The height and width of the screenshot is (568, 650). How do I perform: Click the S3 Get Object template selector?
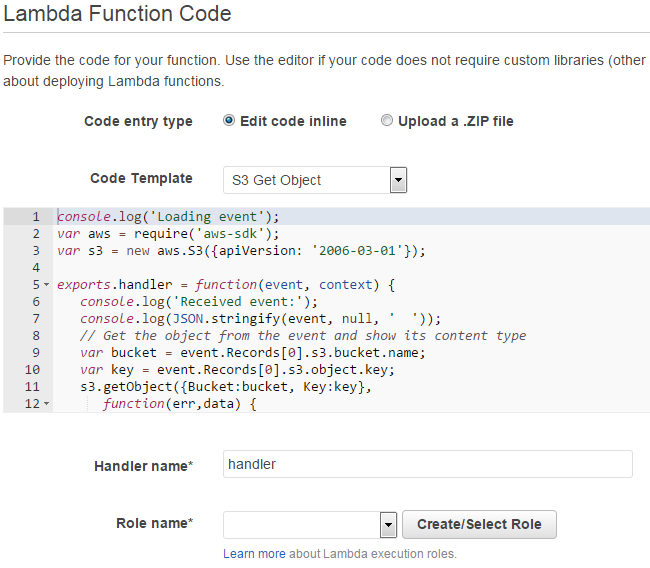pyautogui.click(x=306, y=180)
